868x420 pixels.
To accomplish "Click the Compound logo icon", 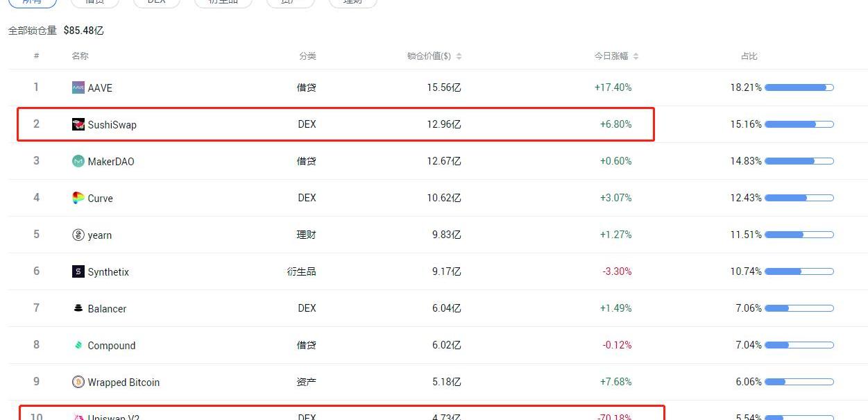I will [x=78, y=345].
